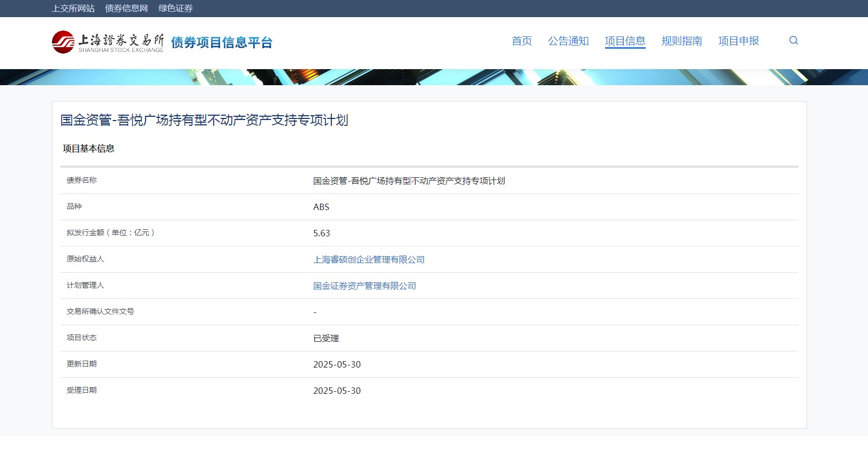Click the 拟发行金额 row label

click(x=110, y=233)
